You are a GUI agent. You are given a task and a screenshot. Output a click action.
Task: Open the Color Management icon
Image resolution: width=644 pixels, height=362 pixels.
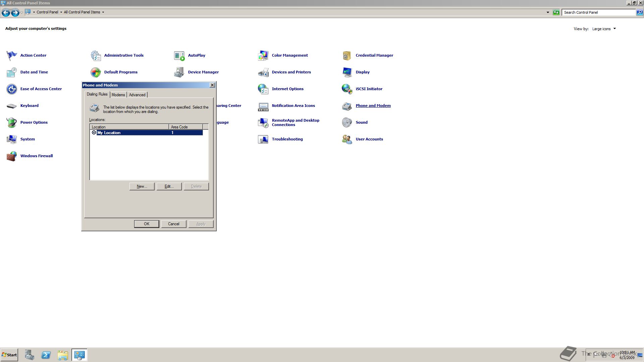[263, 55]
